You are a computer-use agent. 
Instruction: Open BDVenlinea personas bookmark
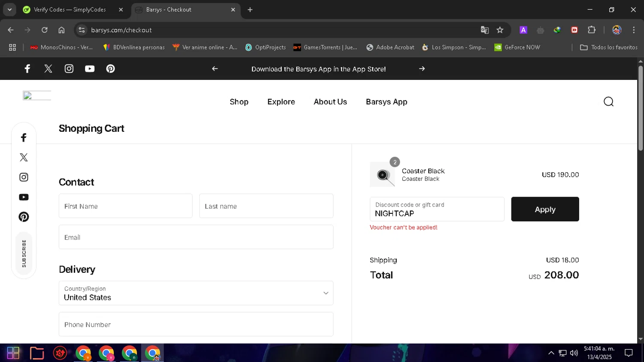134,47
